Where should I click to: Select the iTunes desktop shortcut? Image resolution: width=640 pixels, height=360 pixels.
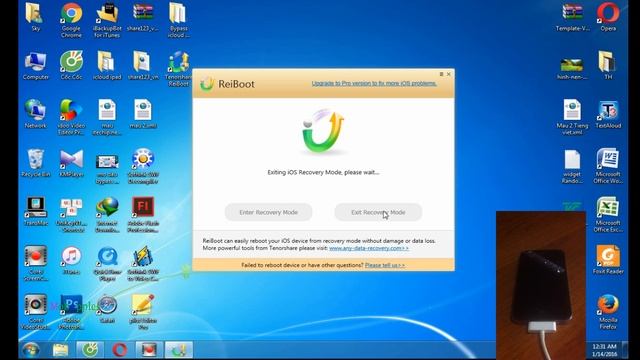(71, 260)
